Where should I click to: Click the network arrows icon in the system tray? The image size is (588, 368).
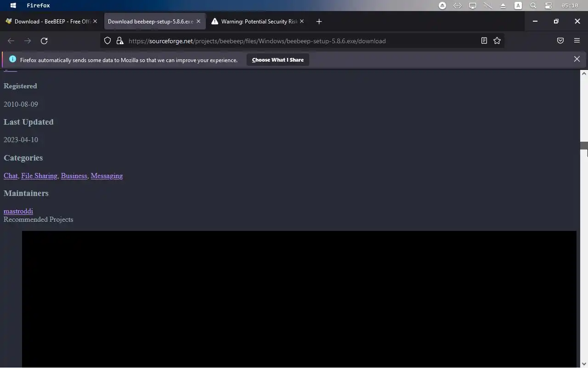click(457, 6)
